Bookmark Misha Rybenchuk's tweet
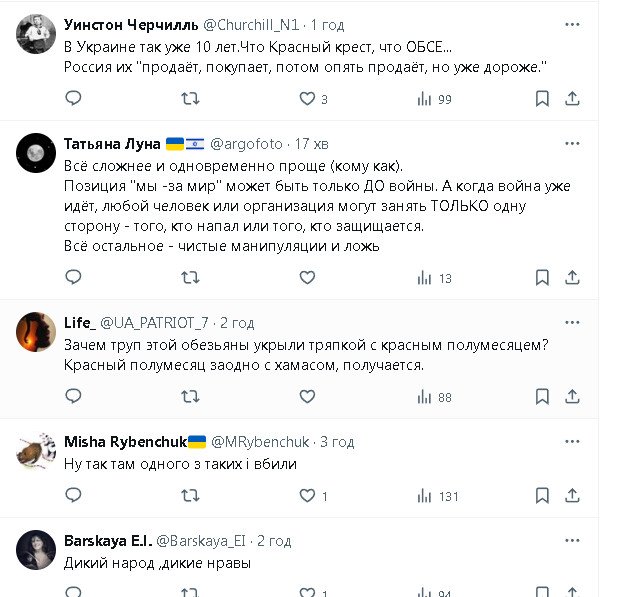617x597 pixels. click(x=542, y=495)
